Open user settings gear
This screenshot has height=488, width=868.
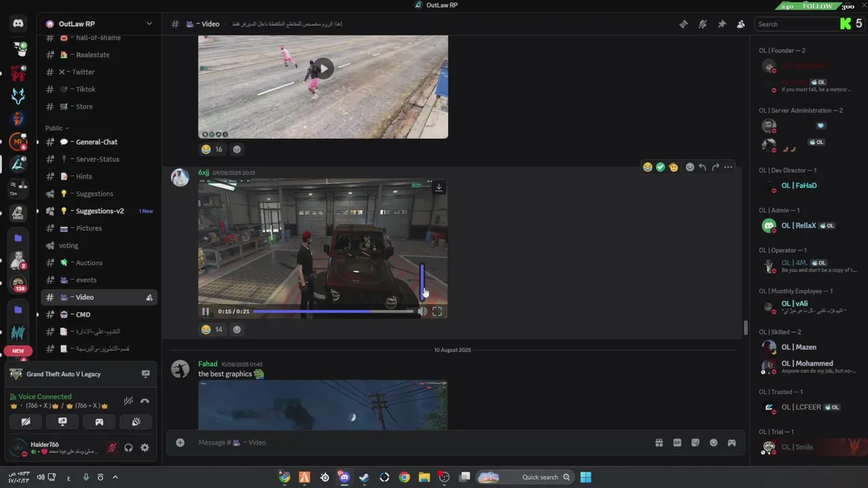(144, 447)
